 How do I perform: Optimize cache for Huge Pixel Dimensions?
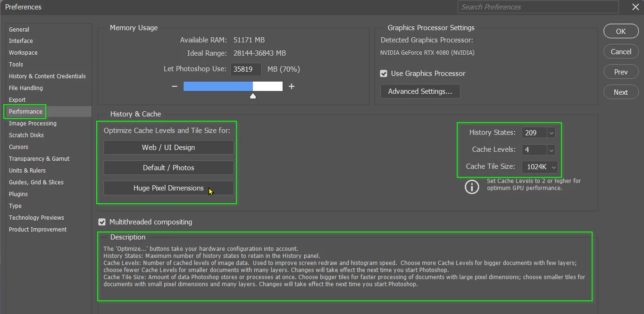168,188
